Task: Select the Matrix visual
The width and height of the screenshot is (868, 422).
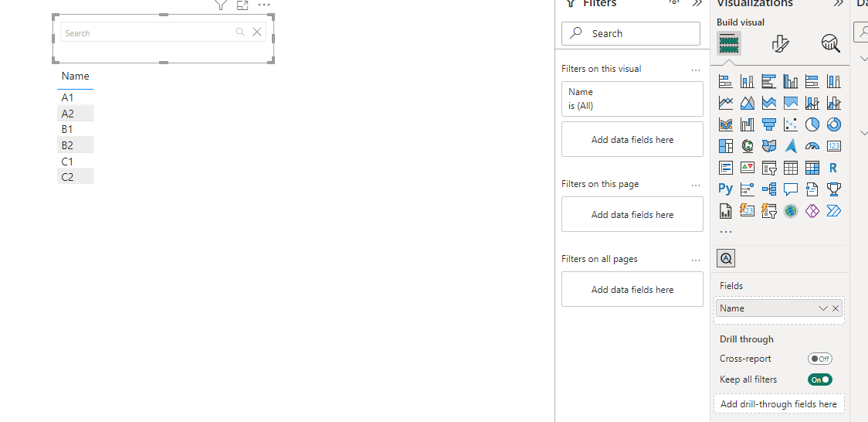Action: point(812,167)
